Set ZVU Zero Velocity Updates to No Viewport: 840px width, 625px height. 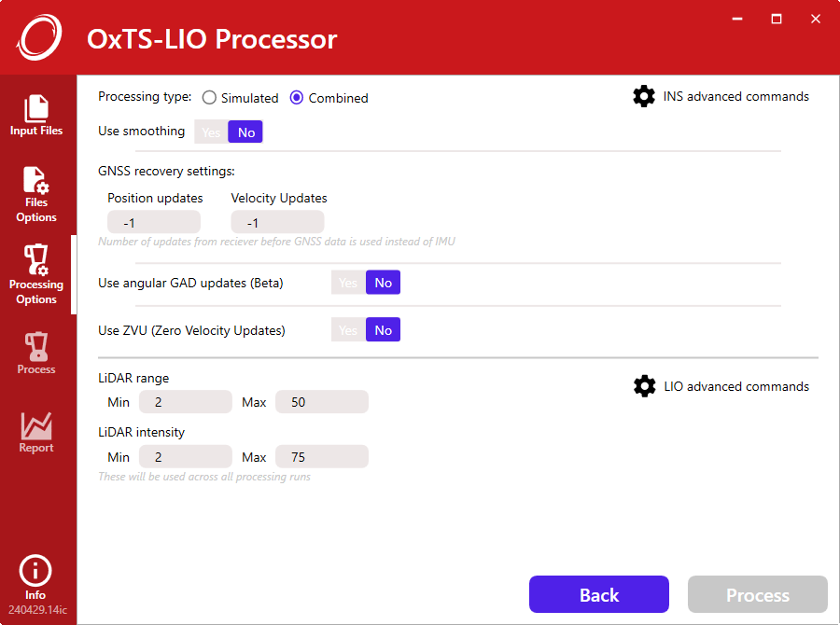coord(383,330)
